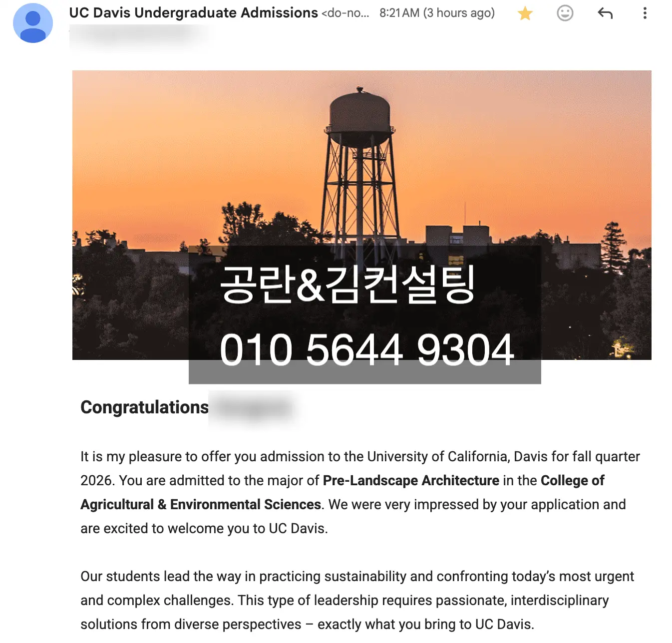Viewport: 672px width, 643px height.
Task: Click the words College of in bold
Action: [x=572, y=481]
